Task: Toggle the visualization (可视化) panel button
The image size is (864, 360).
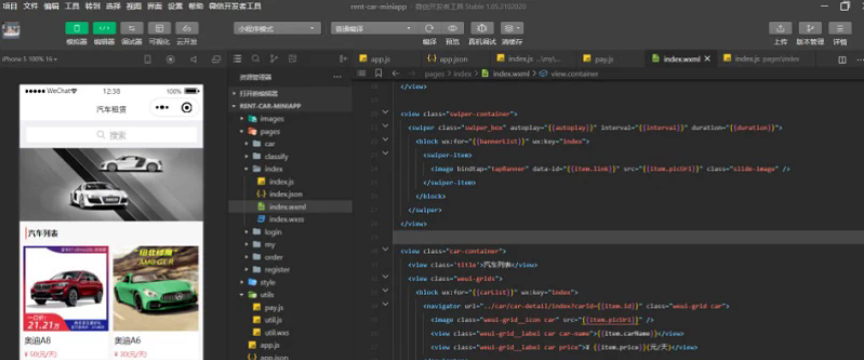Action: pos(159,28)
